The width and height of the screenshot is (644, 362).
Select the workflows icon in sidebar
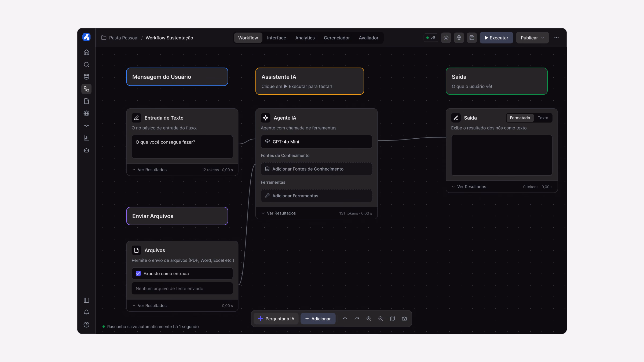pyautogui.click(x=86, y=89)
